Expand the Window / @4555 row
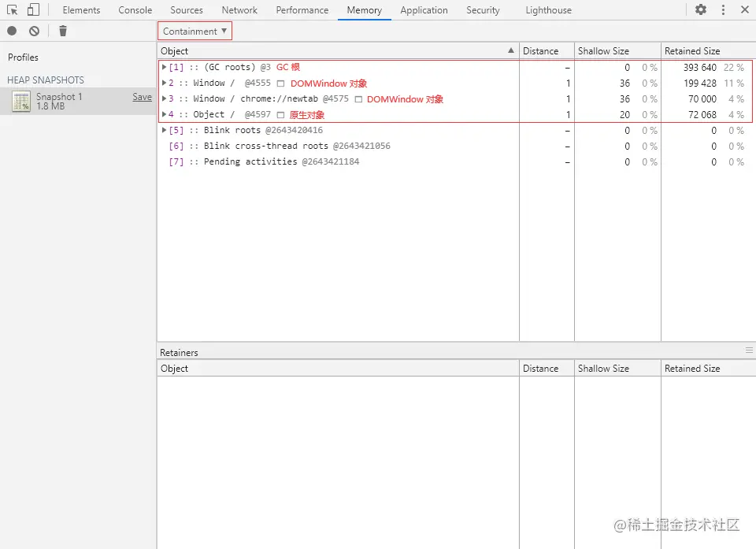 pyautogui.click(x=164, y=83)
